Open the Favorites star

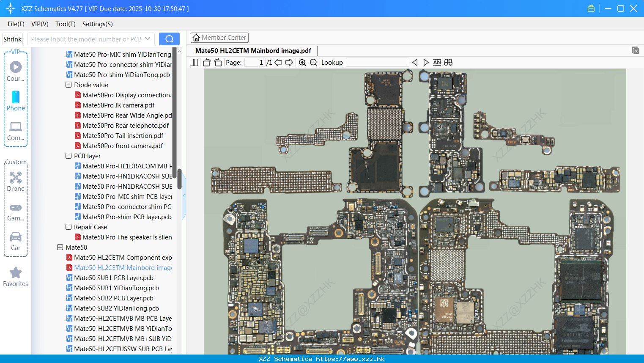pyautogui.click(x=16, y=277)
